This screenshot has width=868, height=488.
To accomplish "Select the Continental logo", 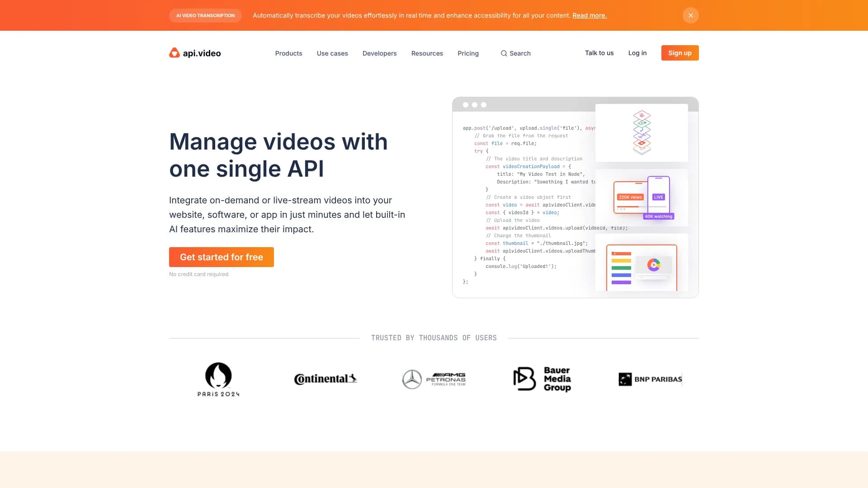I will tap(325, 379).
